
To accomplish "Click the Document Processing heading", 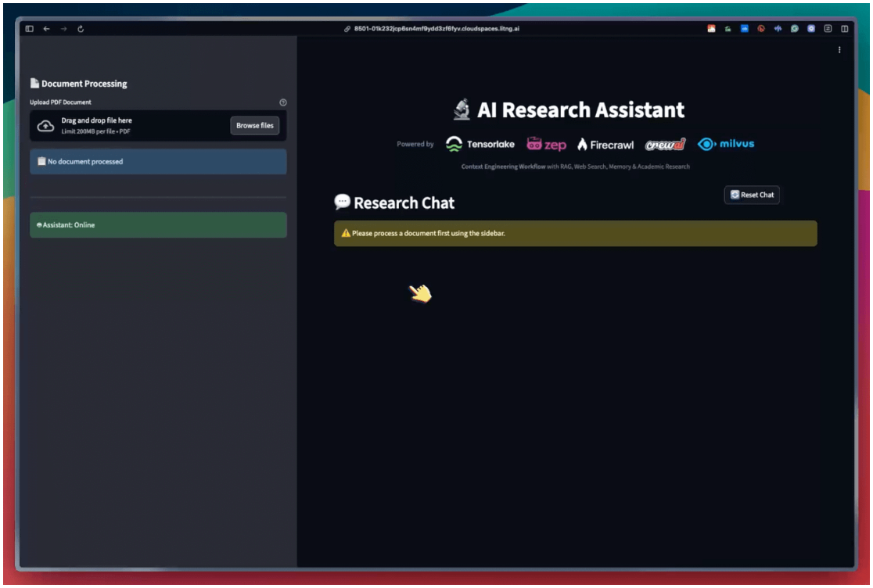I will [84, 84].
